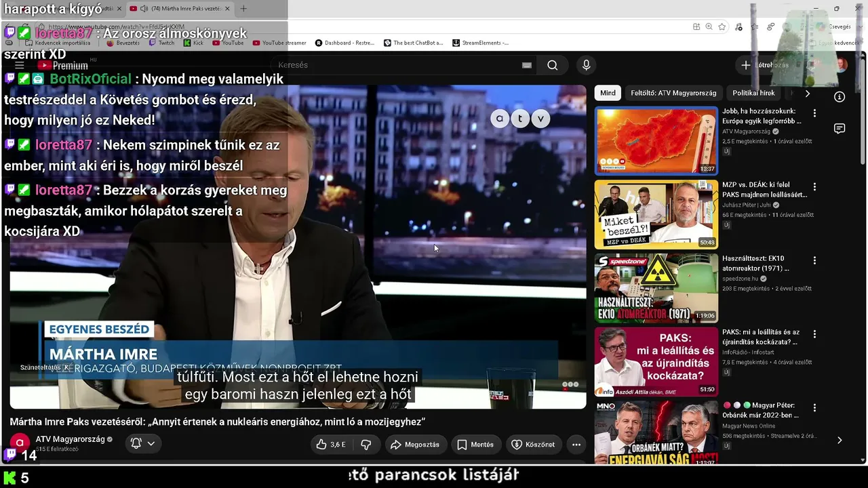Open the comments panel icon on the right edge

[x=840, y=129]
